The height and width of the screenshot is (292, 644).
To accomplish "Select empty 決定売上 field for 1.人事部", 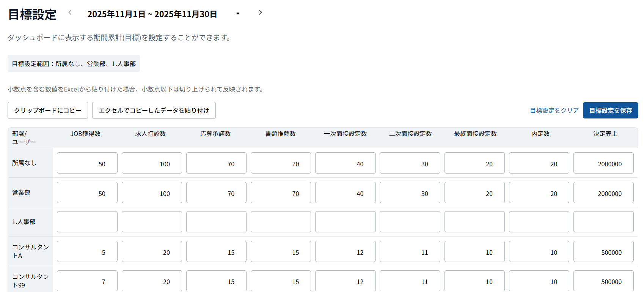I will [x=603, y=222].
